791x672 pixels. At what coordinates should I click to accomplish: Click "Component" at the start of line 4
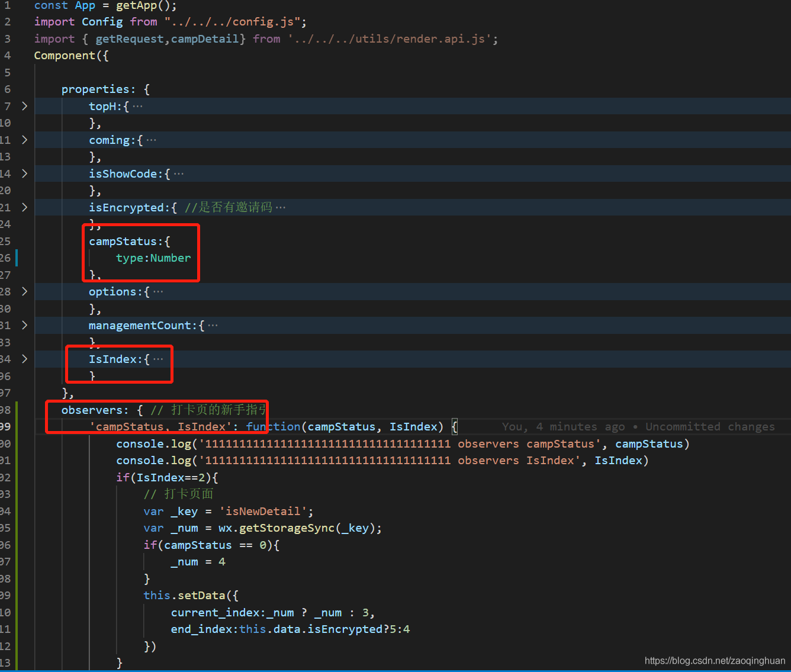coord(65,56)
